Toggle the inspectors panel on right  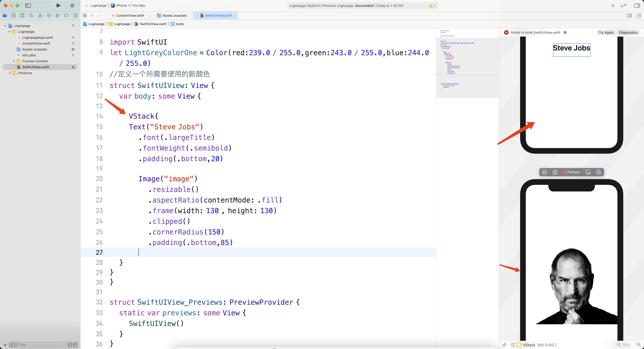pos(637,5)
